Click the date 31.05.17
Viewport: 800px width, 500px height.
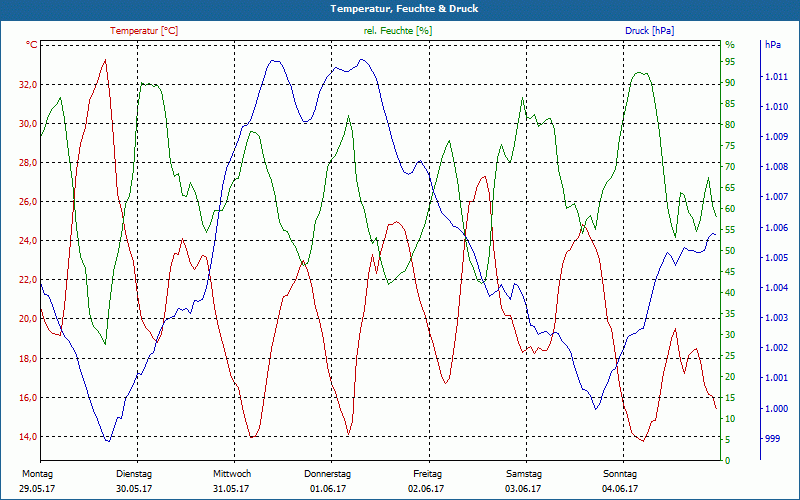(x=231, y=489)
